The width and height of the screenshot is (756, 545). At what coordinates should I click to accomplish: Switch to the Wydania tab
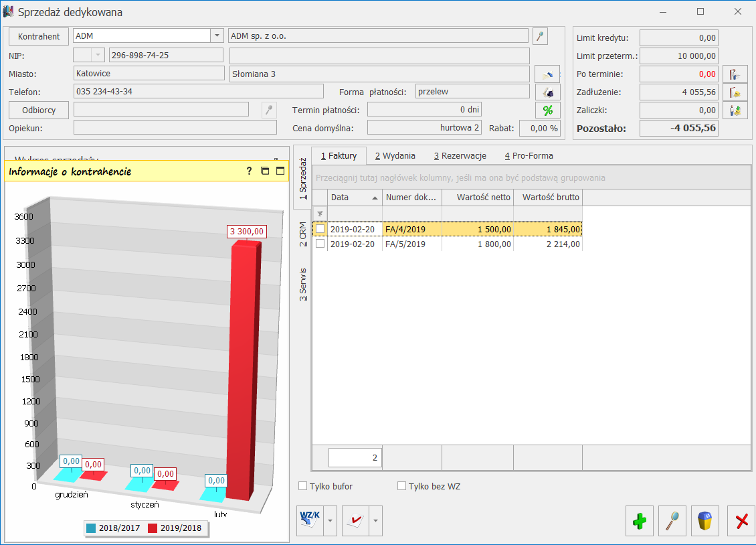tap(395, 156)
